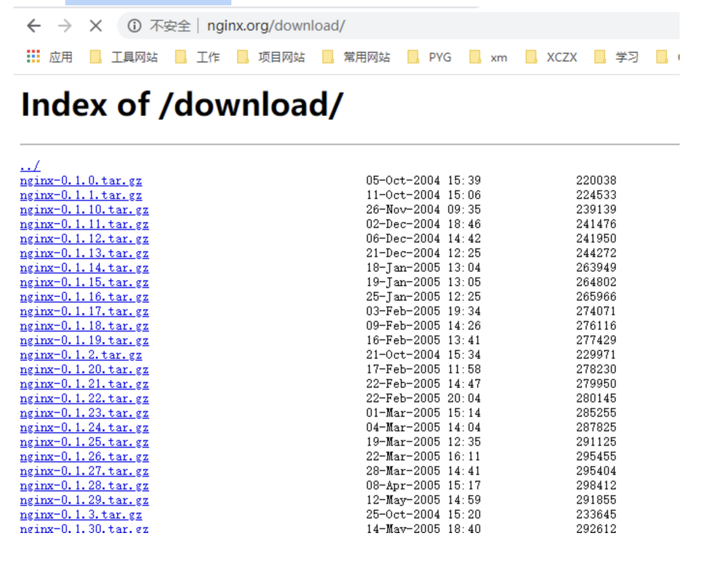
Task: Click file size 241476
Action: click(x=596, y=224)
